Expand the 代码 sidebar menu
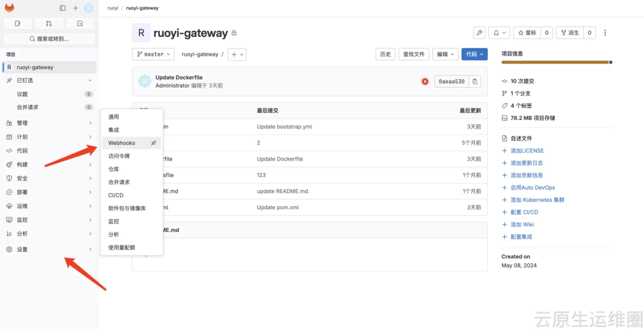Screen dimensions: 644x329 [49, 151]
